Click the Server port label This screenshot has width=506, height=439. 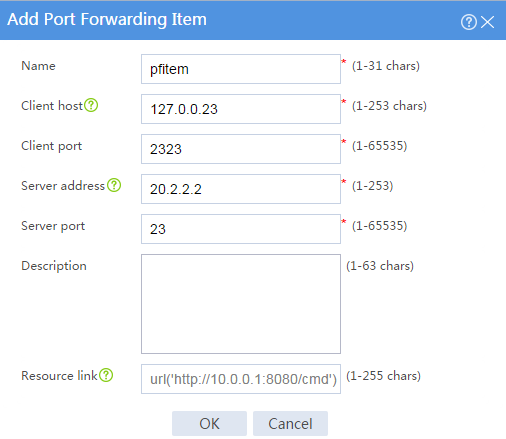click(53, 226)
